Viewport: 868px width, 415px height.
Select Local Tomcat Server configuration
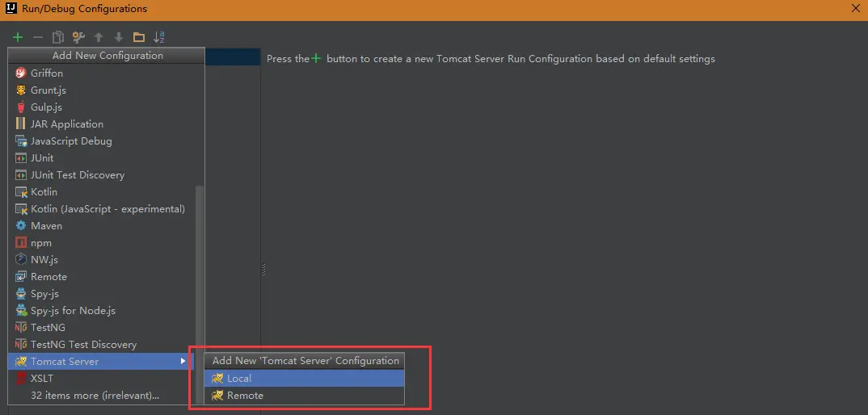pyautogui.click(x=305, y=379)
